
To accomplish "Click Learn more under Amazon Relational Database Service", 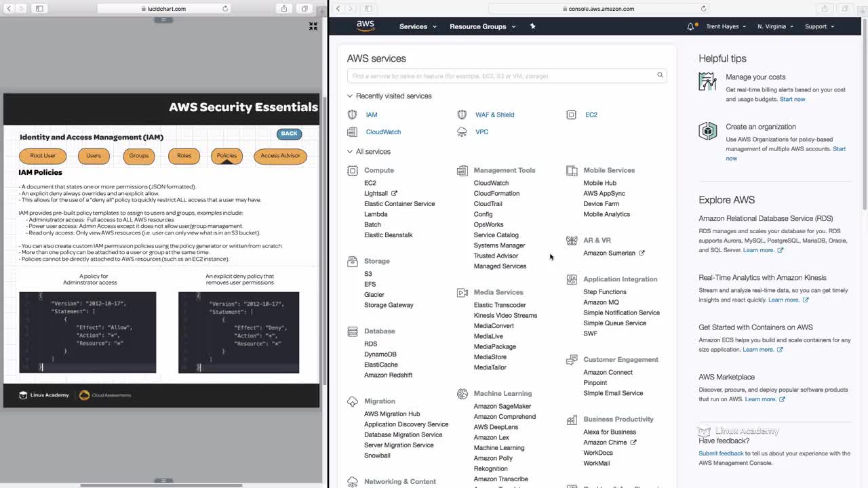I will (x=763, y=250).
